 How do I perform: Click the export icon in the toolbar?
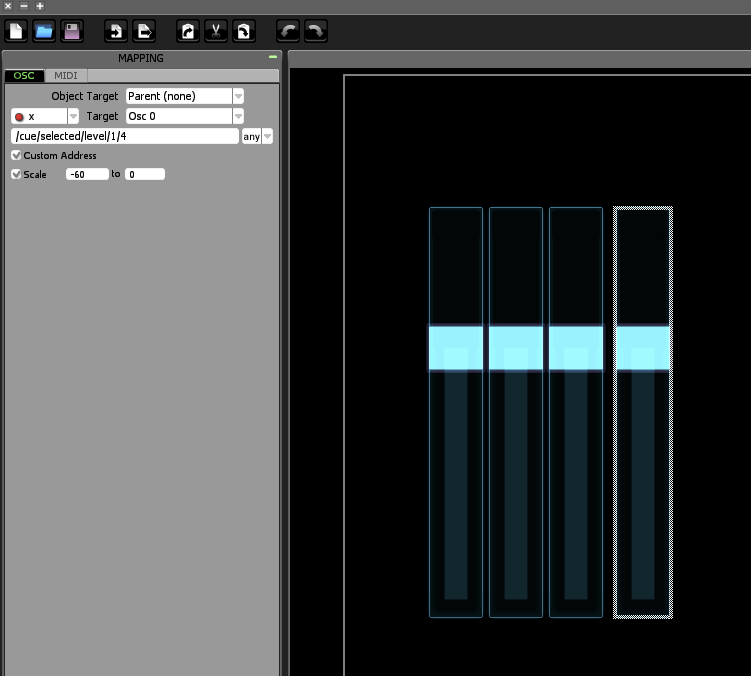point(144,31)
